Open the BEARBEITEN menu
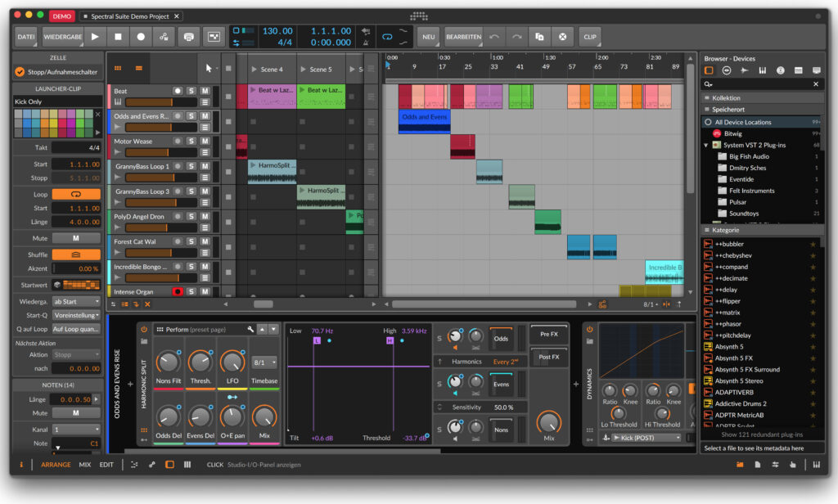Image resolution: width=838 pixels, height=504 pixels. (x=463, y=37)
